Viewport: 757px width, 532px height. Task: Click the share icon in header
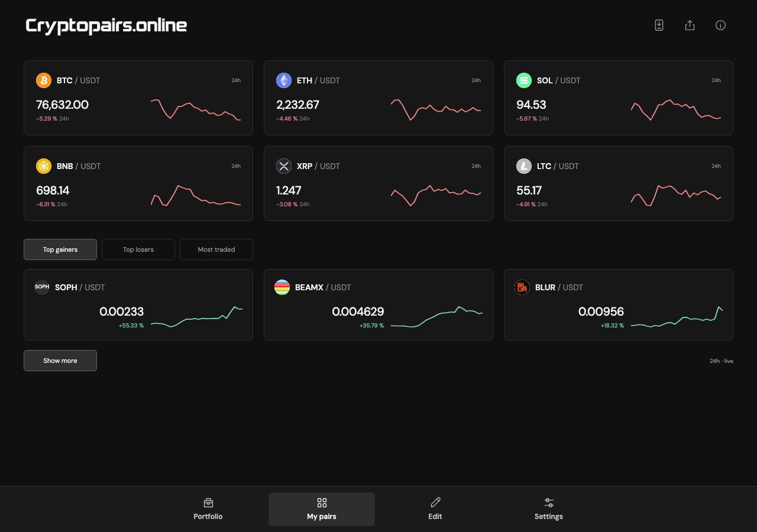[x=690, y=25]
